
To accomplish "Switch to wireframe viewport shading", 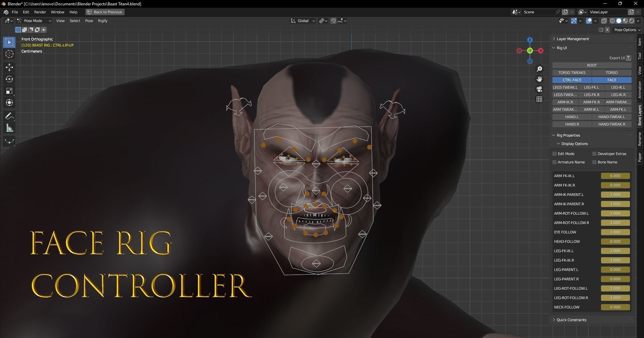I will tap(612, 21).
